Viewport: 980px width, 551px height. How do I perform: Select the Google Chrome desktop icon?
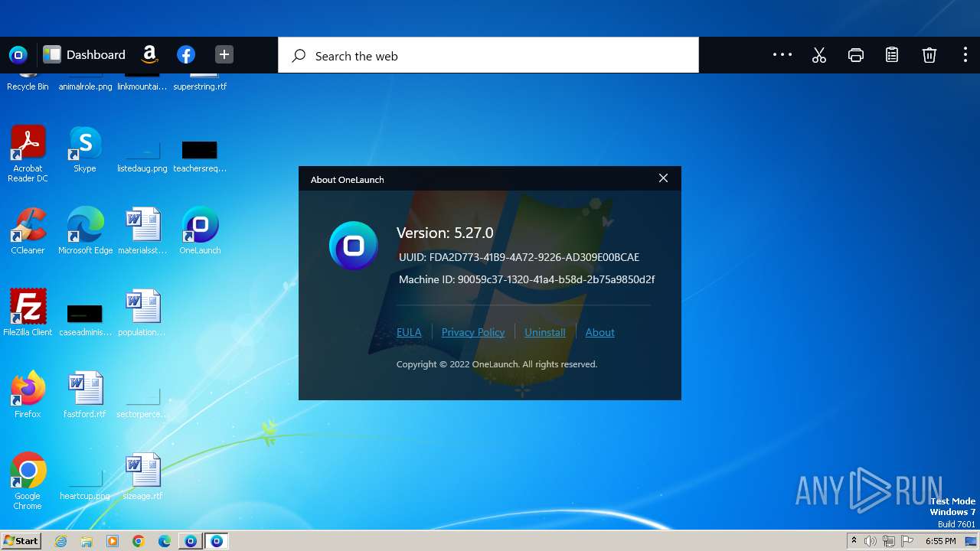[x=28, y=481]
